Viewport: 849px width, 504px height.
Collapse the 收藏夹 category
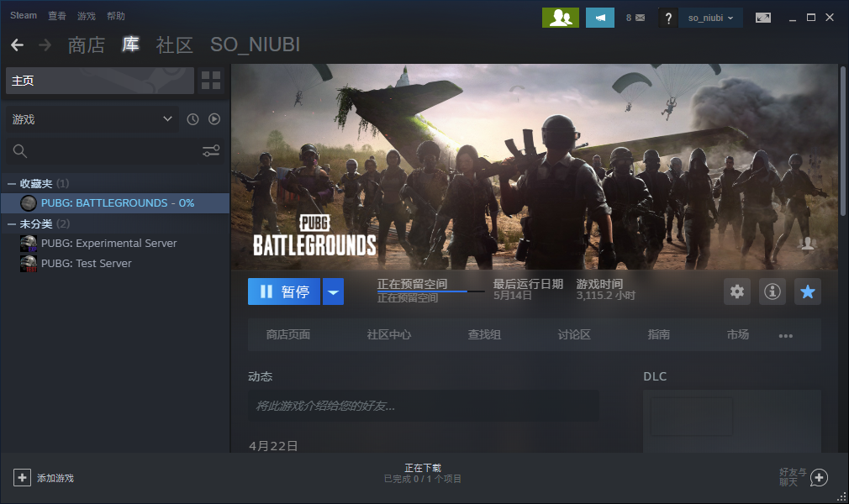tap(12, 184)
